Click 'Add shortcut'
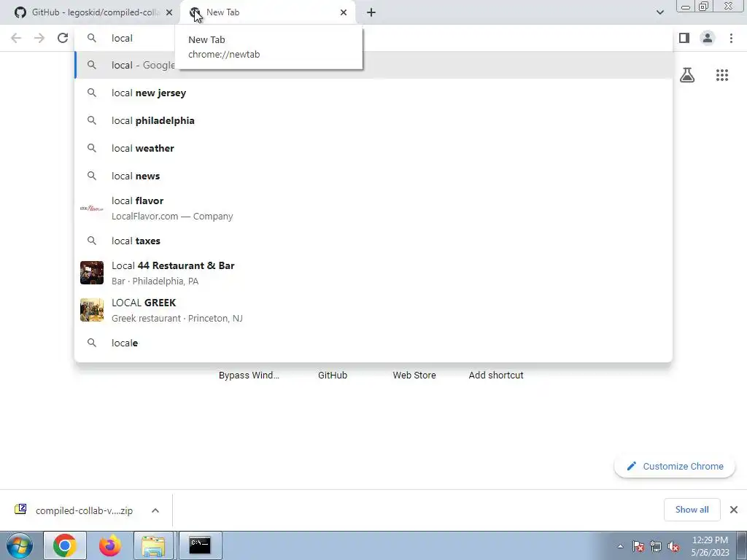The width and height of the screenshot is (747, 560). click(x=496, y=376)
